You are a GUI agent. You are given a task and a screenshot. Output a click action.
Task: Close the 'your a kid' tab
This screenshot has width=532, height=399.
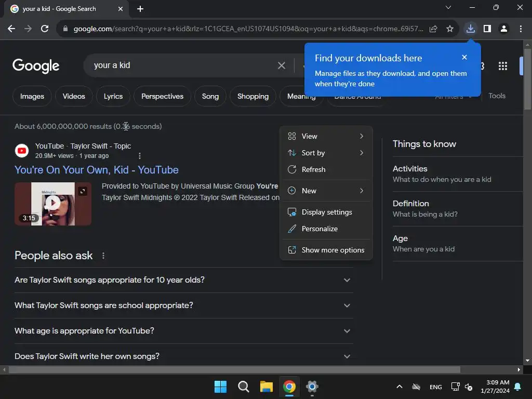click(x=121, y=9)
